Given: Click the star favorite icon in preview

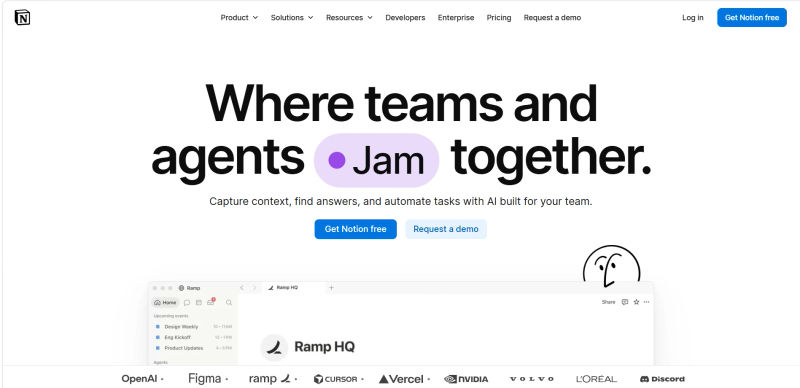Looking at the screenshot, I should [x=636, y=302].
